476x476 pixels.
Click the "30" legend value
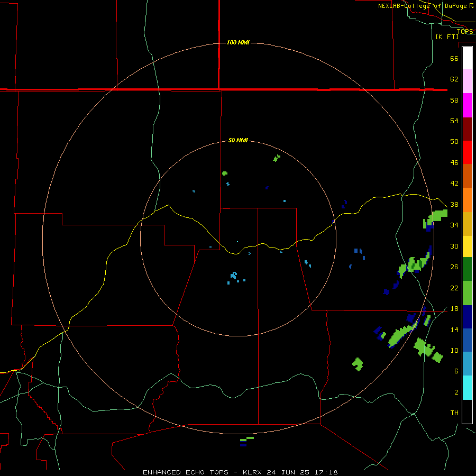(454, 246)
